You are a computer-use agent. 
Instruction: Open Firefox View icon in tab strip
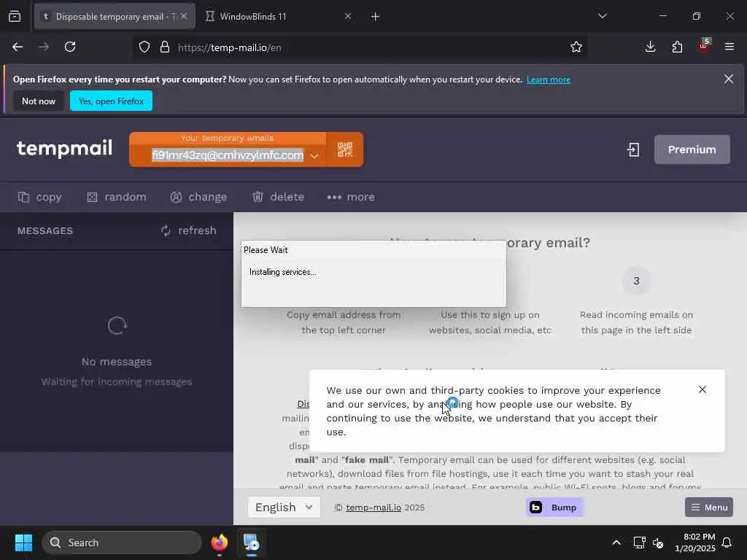(15, 16)
